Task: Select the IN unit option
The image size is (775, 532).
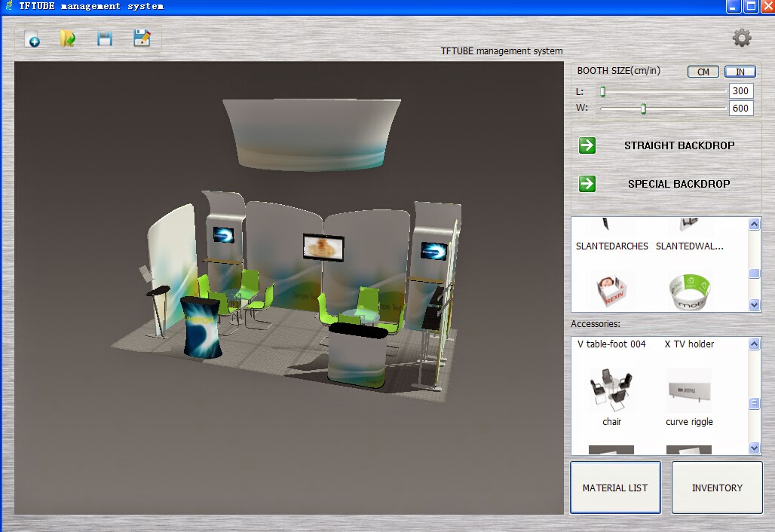Action: tap(740, 72)
